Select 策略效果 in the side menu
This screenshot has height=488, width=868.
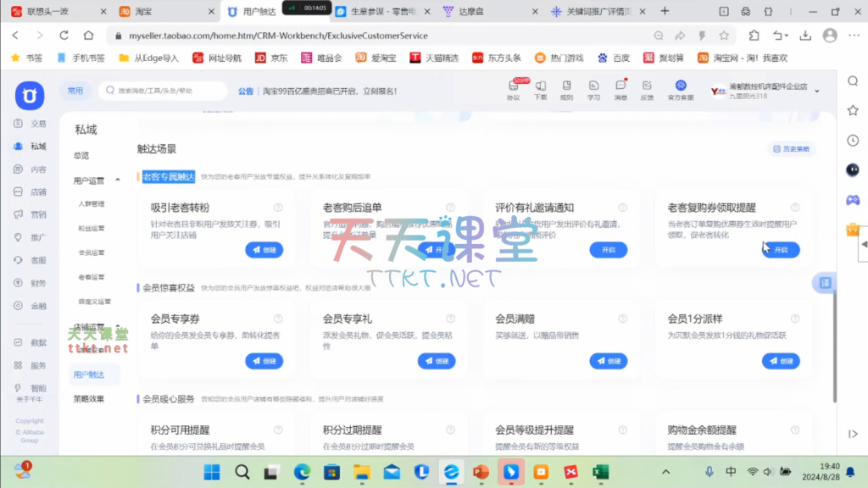[89, 398]
